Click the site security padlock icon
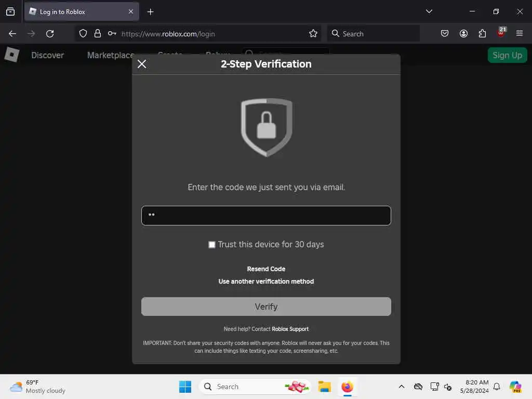 pyautogui.click(x=98, y=34)
